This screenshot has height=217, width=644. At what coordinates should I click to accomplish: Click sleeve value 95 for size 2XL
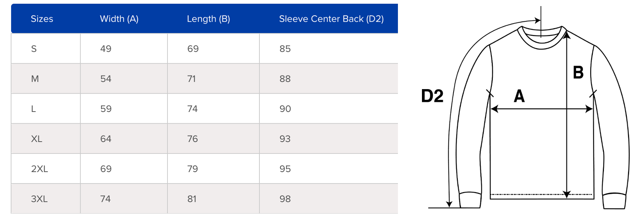(x=285, y=169)
